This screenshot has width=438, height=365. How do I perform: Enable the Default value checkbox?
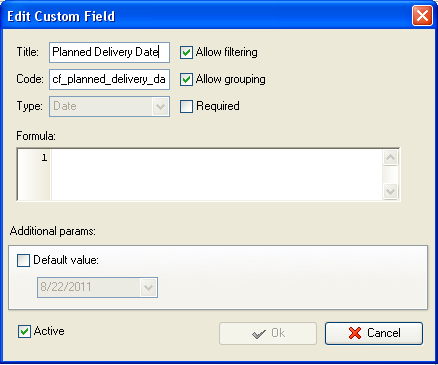pos(23,260)
